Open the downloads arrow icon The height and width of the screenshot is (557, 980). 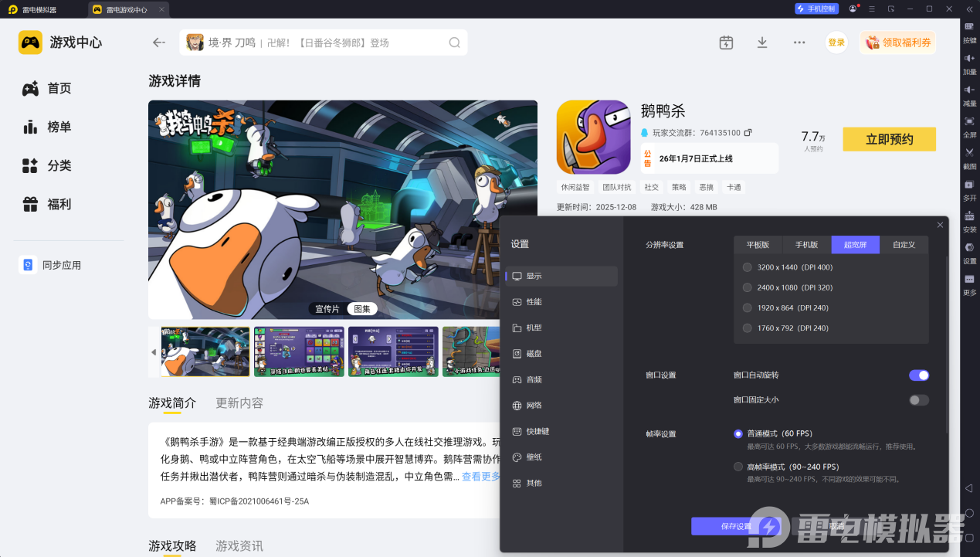(762, 42)
